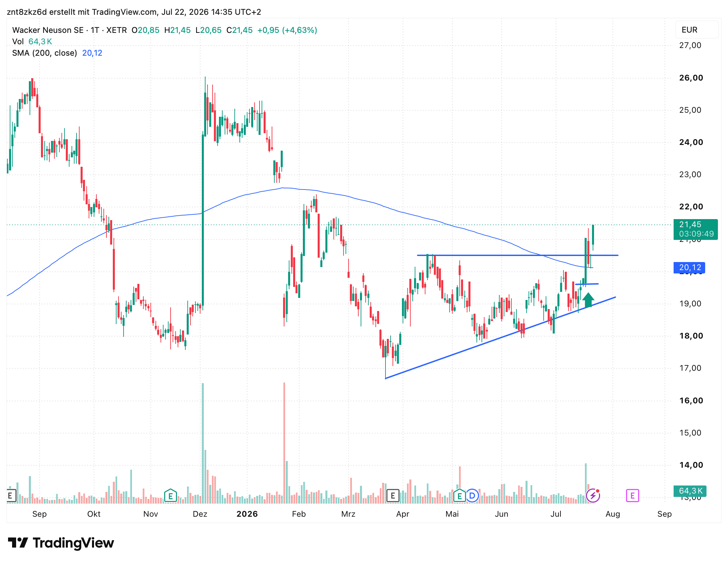This screenshot has width=728, height=563.
Task: Click the 23,00 price axis label
Action: (690, 174)
